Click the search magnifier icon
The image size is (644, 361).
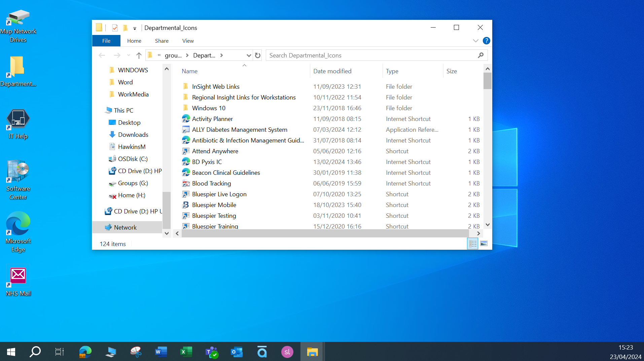(x=480, y=55)
